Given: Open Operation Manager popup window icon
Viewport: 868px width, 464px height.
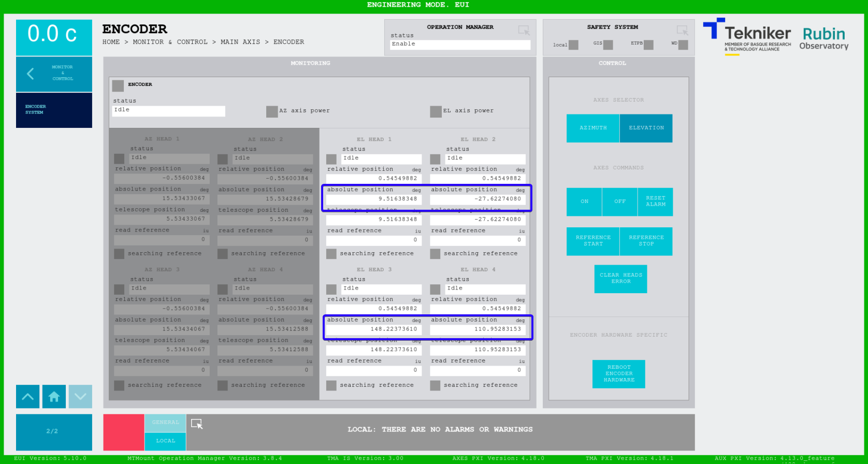Looking at the screenshot, I should [x=524, y=31].
